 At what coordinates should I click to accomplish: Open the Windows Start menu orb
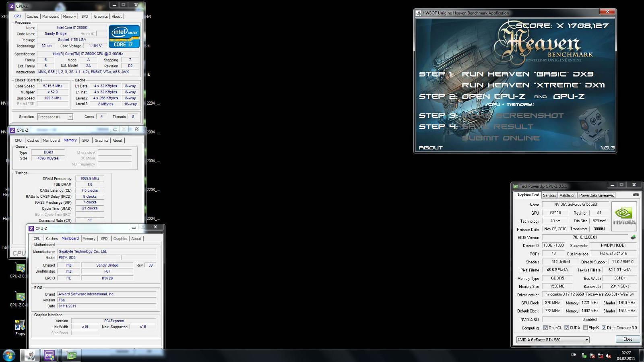[x=9, y=355]
